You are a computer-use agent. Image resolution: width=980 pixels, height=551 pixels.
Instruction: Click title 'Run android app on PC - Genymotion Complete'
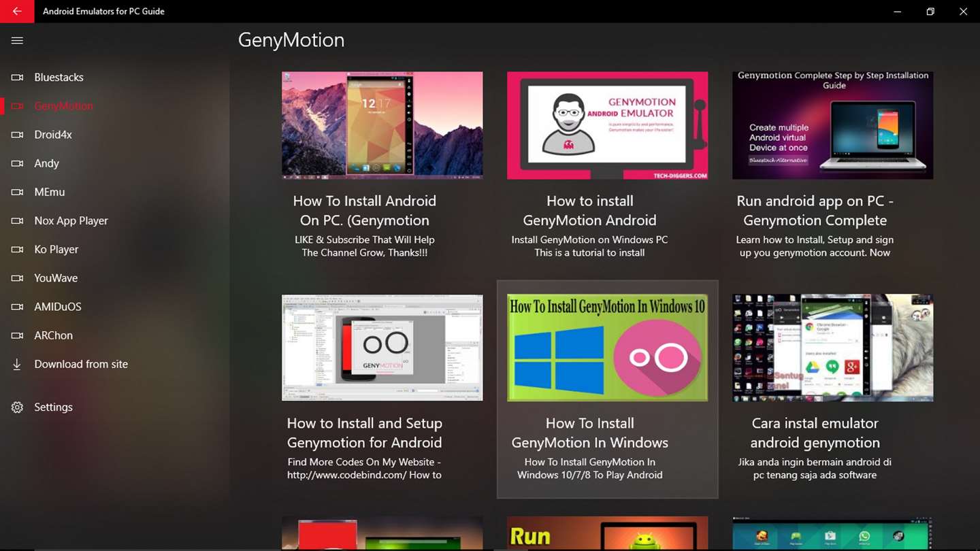[x=815, y=210]
